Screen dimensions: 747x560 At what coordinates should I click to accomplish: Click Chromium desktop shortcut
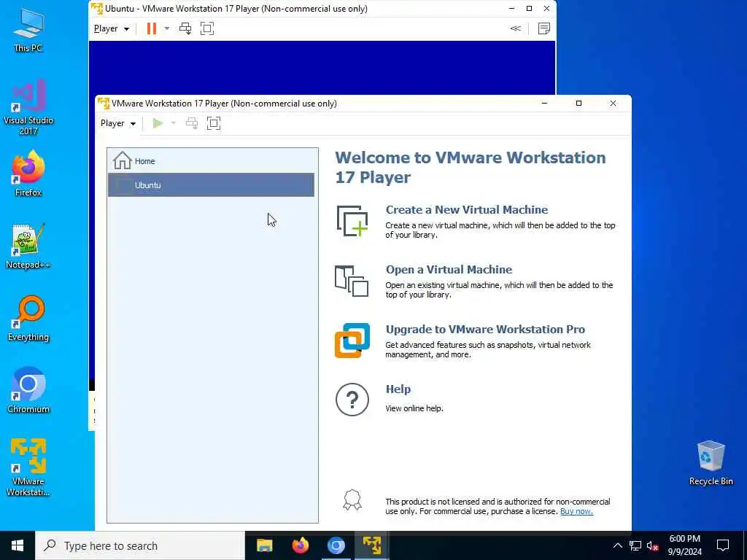pyautogui.click(x=28, y=391)
